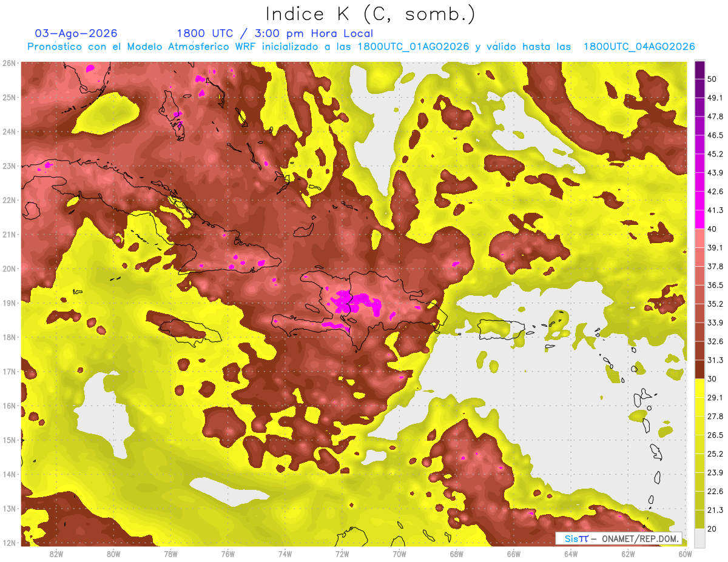Click the '1800UTC_01AGO2026' initialization timestamp
The image size is (728, 562).
click(x=413, y=47)
